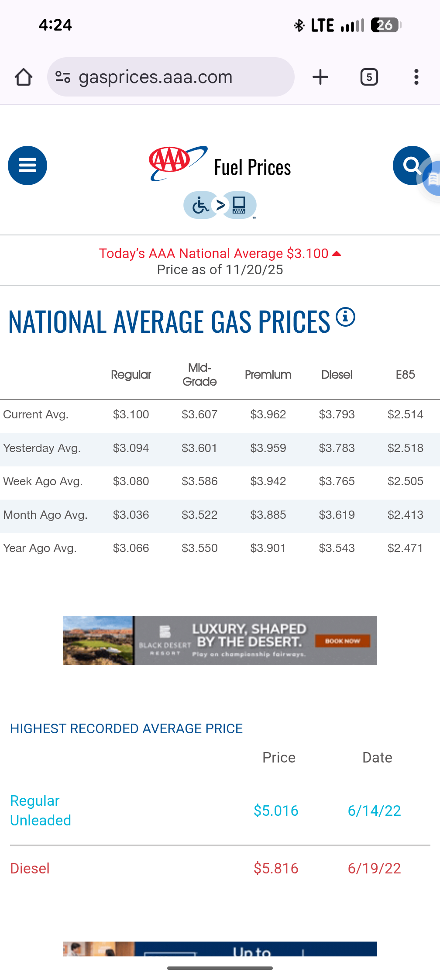Select the Regular Unleaded row label

pos(40,811)
